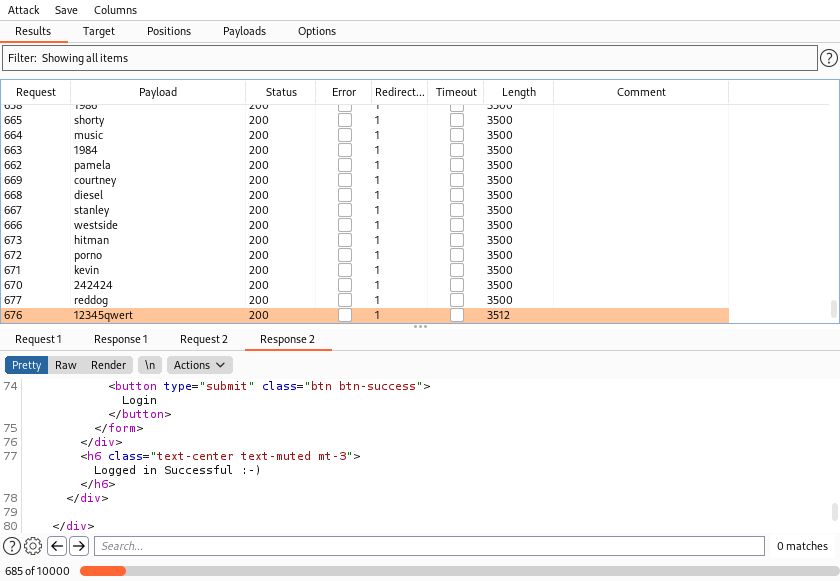Click the response Search input field
The height and width of the screenshot is (581, 840).
pos(428,546)
